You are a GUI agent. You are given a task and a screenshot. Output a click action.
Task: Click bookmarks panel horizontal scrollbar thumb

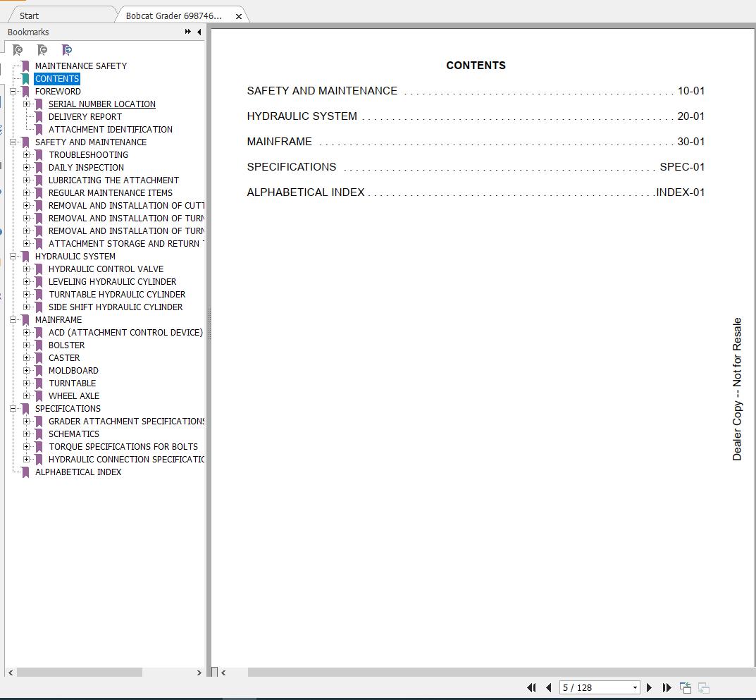pos(80,672)
